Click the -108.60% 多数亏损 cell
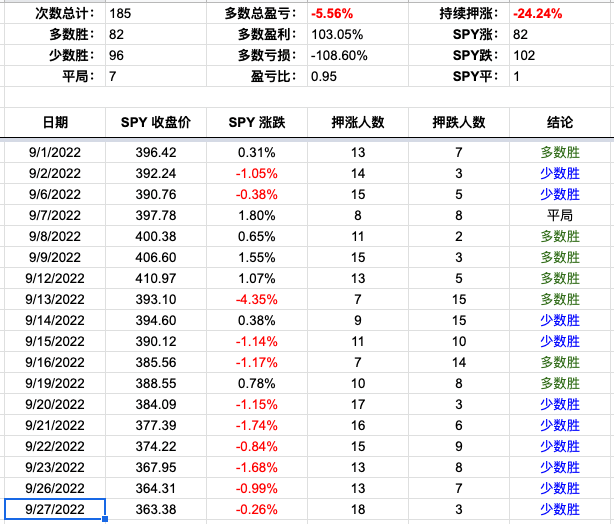Screen dimensions: 614x524 (x=357, y=56)
